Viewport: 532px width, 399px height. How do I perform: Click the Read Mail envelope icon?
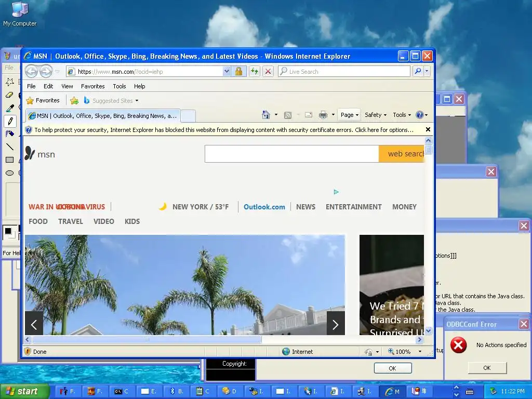(x=309, y=115)
